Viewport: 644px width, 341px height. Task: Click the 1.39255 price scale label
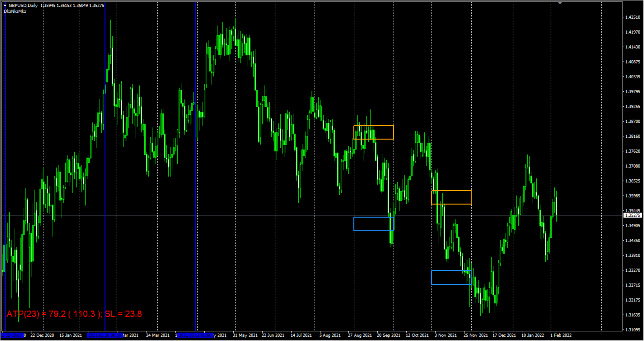[633, 107]
